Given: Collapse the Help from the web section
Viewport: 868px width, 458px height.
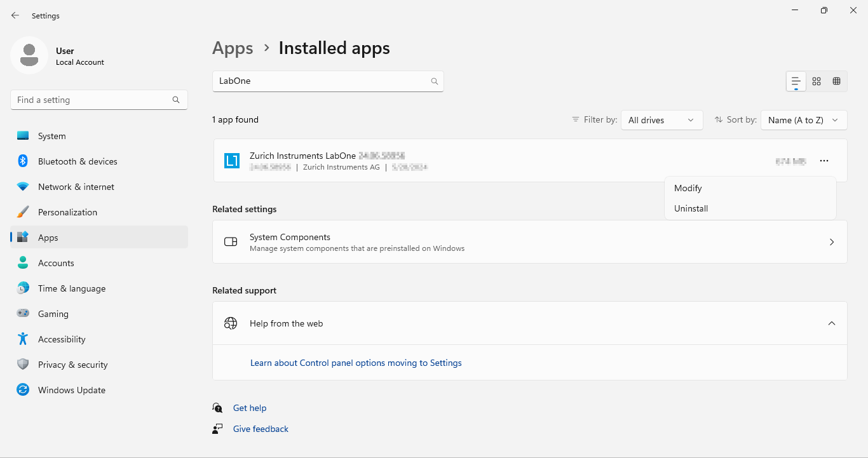Looking at the screenshot, I should tap(831, 323).
